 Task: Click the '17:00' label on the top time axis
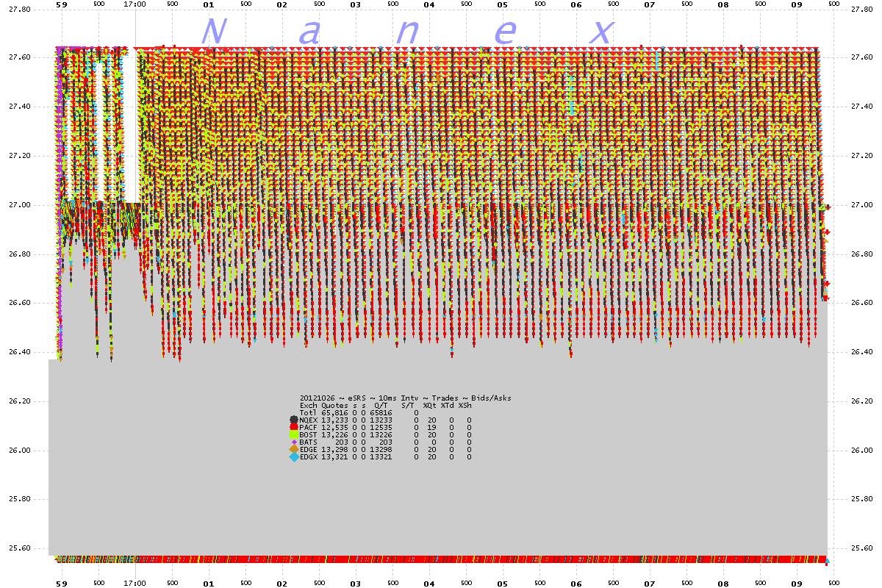point(135,4)
